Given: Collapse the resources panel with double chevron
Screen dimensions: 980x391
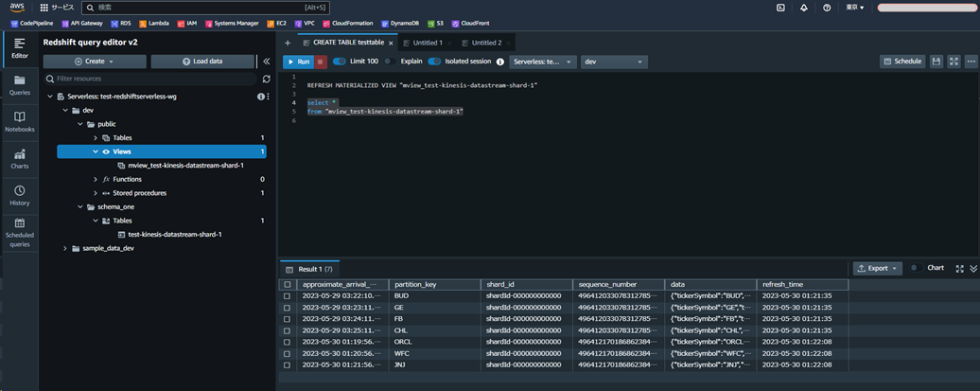Looking at the screenshot, I should (266, 62).
